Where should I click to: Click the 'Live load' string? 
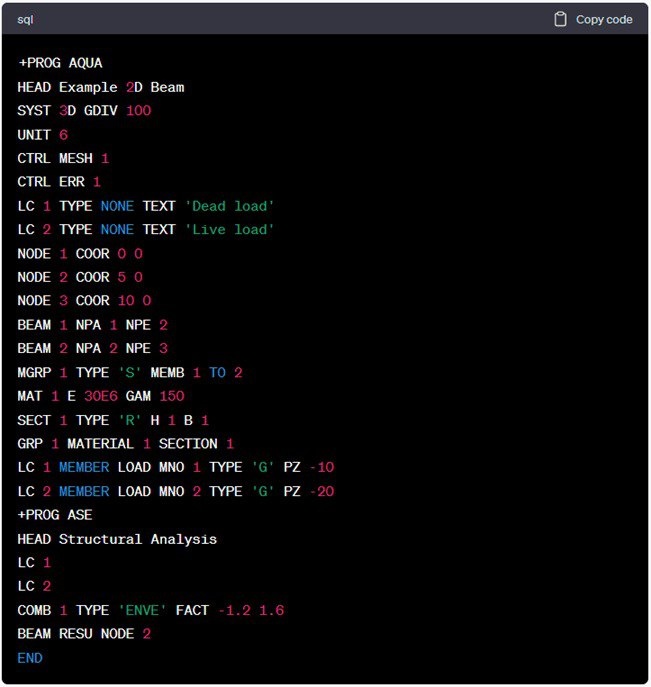pos(230,230)
